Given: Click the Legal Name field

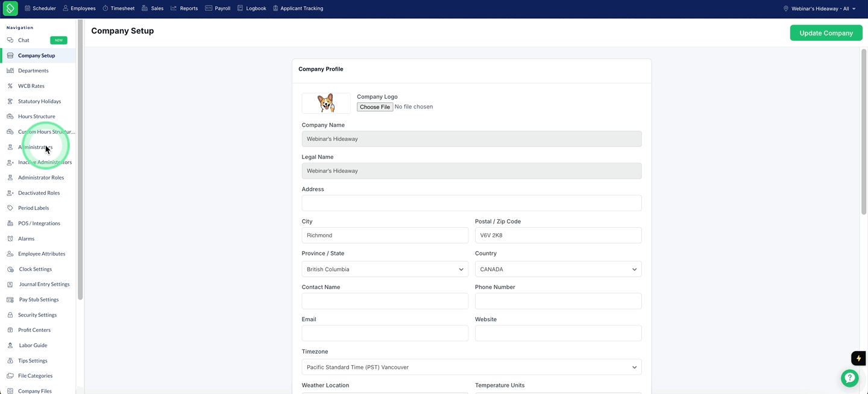Looking at the screenshot, I should 471,170.
